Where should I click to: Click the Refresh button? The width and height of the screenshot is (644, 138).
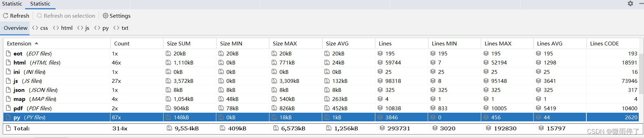pyautogui.click(x=16, y=16)
